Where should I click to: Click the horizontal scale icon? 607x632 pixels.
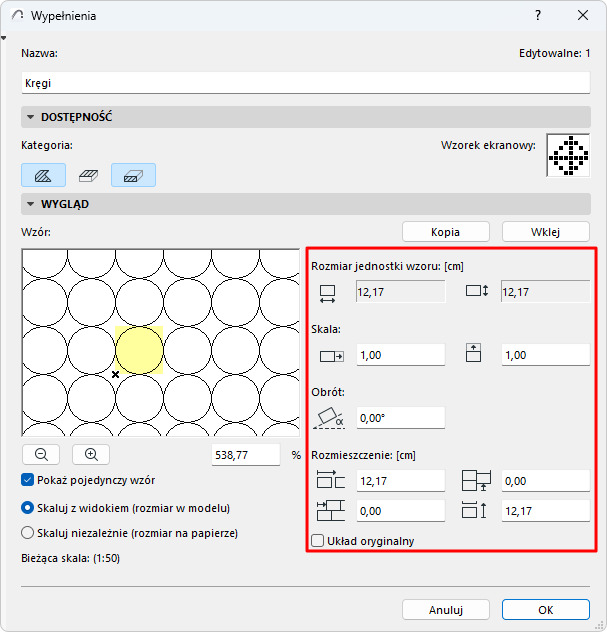tap(332, 356)
